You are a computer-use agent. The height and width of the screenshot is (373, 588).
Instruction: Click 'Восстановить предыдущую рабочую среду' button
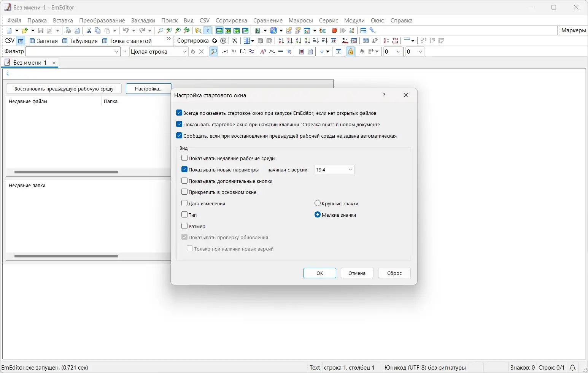[64, 89]
